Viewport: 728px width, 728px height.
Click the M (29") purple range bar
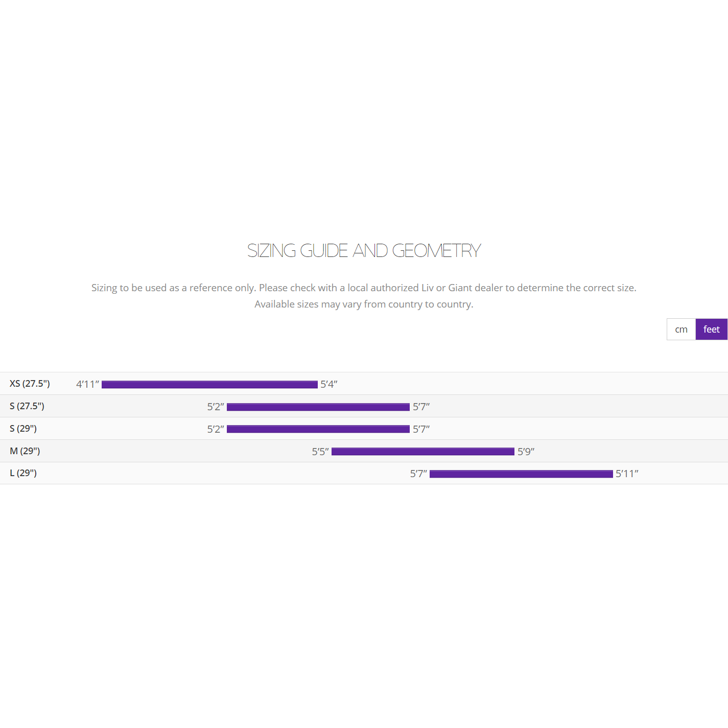tap(423, 452)
